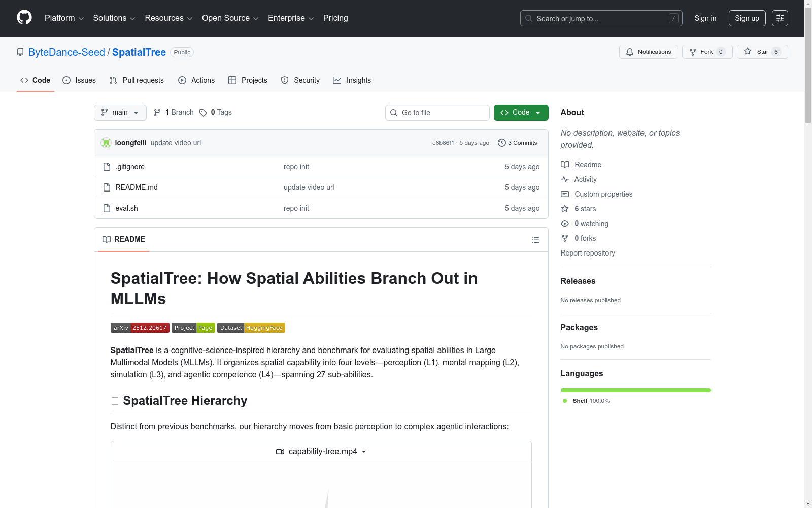Click the Search or jump to field
Screen dimensions: 812x508
(x=601, y=18)
